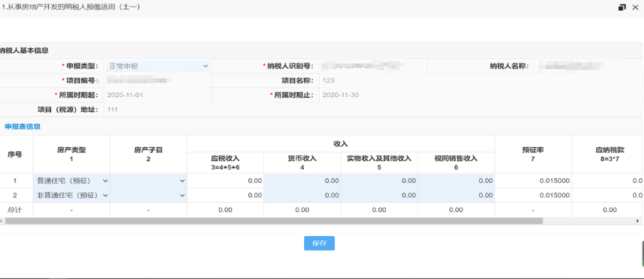Click 实物收入及其他收入 field in row 1
Image resolution: width=644 pixels, height=279 pixels.
coord(379,181)
